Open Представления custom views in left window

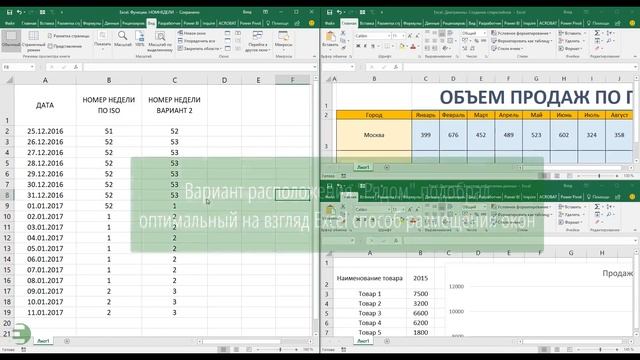point(65,46)
